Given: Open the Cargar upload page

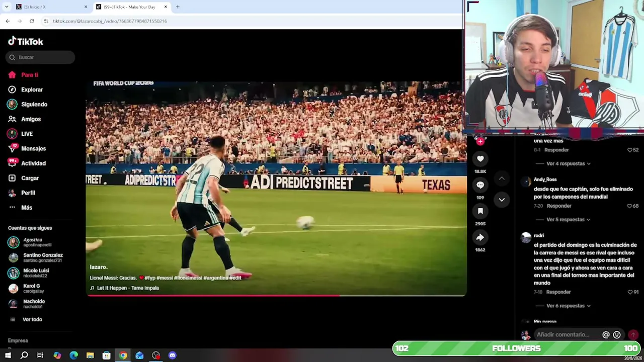Looking at the screenshot, I should tap(30, 178).
